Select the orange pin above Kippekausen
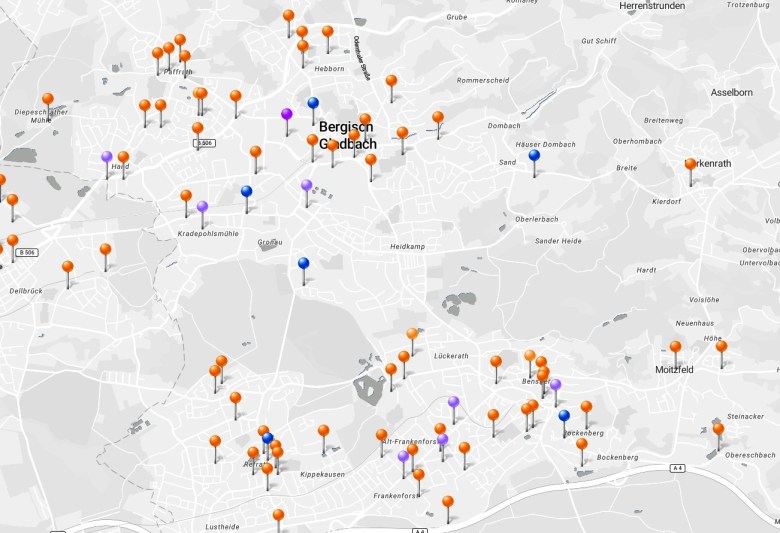Viewport: 780px width, 533px height. coord(323,431)
